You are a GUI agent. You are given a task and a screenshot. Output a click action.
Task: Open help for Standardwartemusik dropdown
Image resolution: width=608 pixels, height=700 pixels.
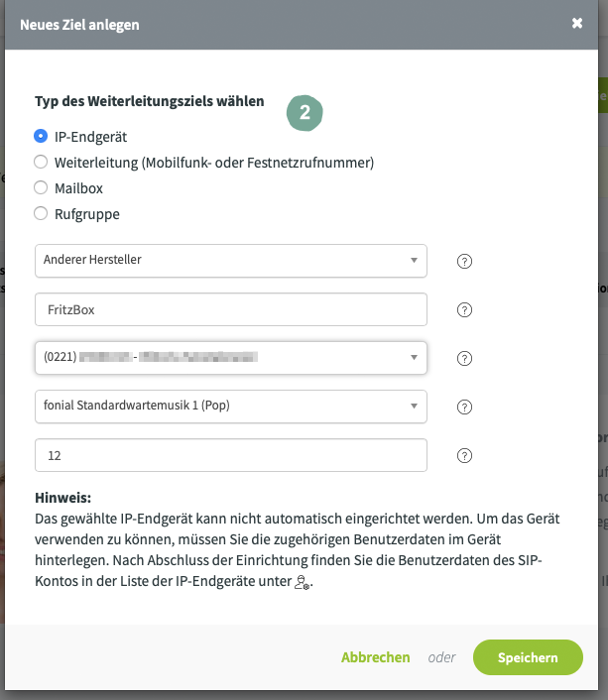[x=464, y=408]
